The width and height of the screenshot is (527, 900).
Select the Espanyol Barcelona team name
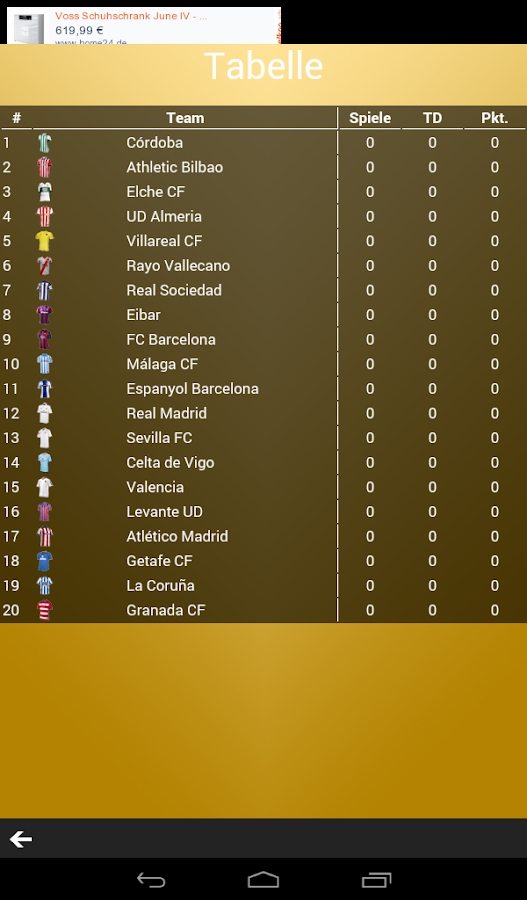tap(192, 389)
